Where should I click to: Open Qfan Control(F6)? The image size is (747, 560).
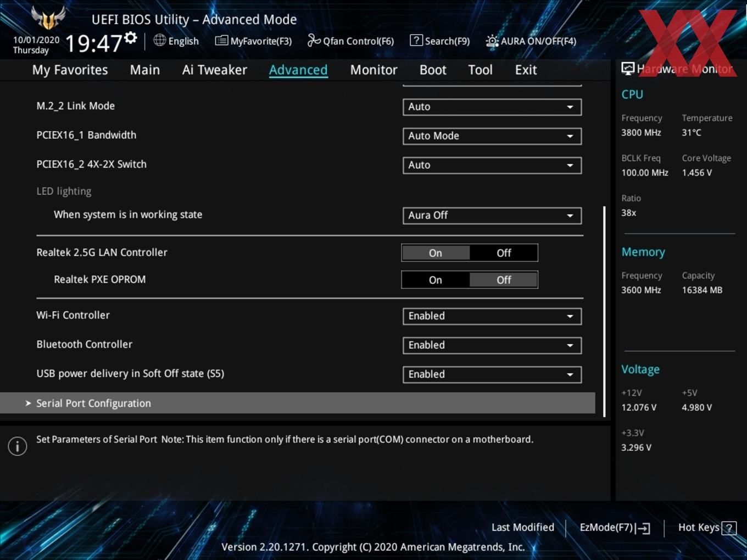(350, 41)
